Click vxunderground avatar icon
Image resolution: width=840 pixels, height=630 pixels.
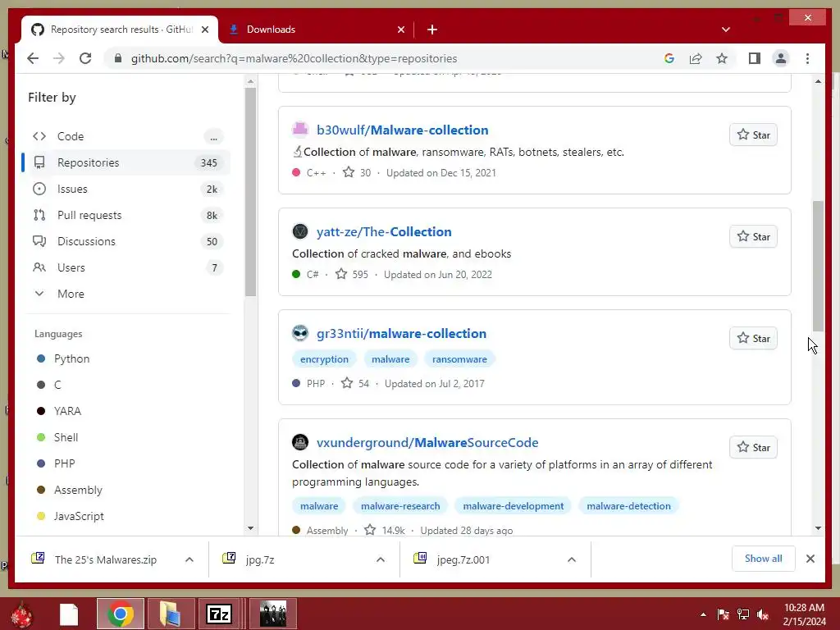point(300,442)
